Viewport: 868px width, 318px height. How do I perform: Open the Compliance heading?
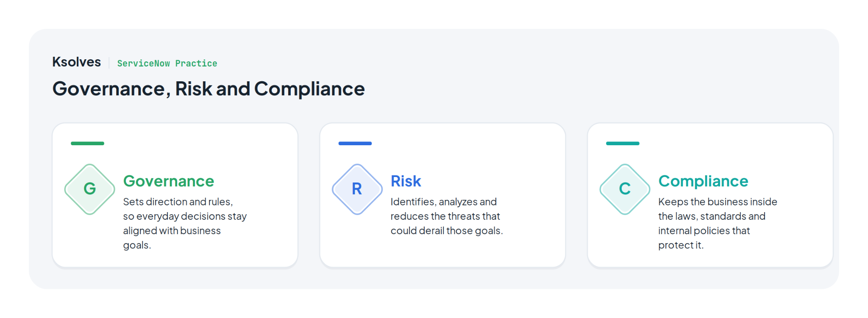[x=703, y=181]
